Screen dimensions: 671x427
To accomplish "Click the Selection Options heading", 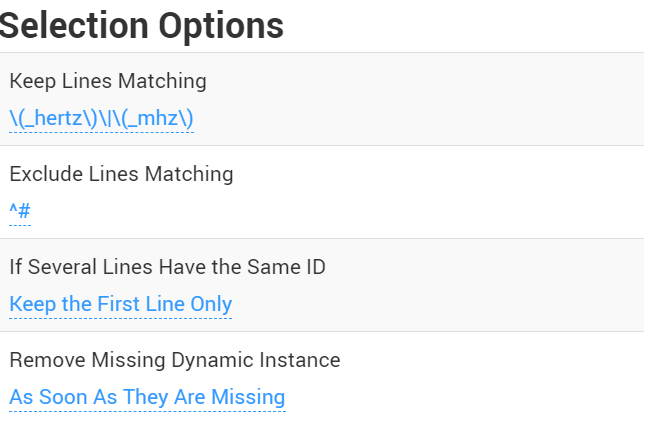I will [141, 26].
